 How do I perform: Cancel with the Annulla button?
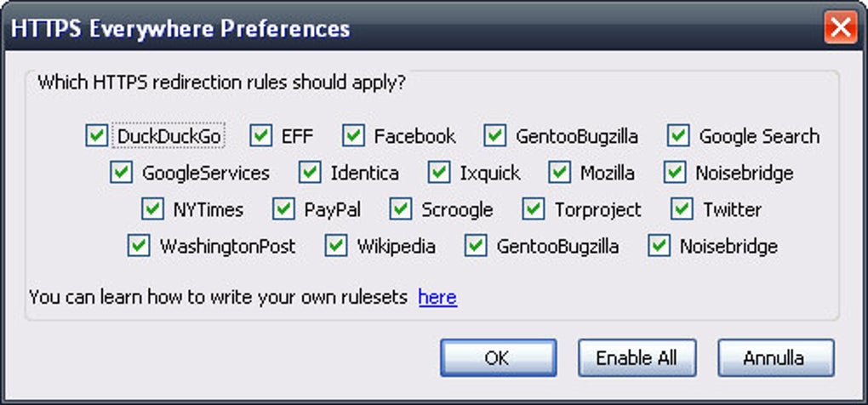(774, 357)
